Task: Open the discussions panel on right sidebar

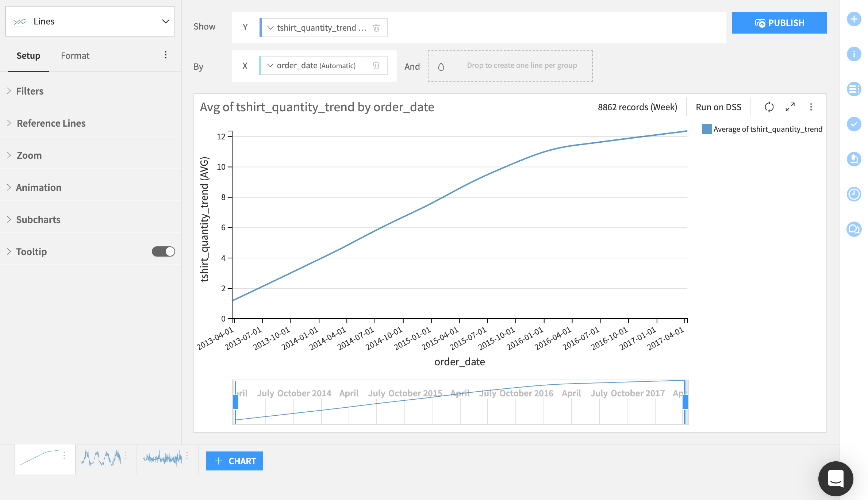Action: point(854,229)
